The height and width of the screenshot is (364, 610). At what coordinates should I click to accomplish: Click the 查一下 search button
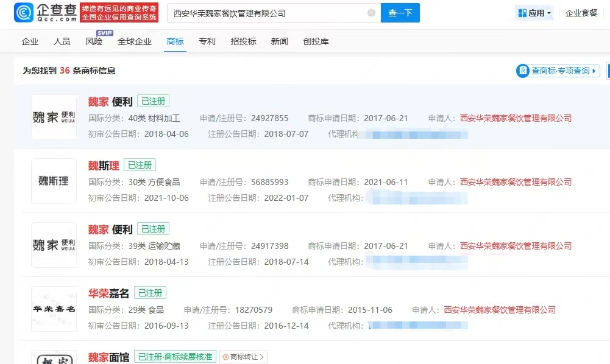400,13
